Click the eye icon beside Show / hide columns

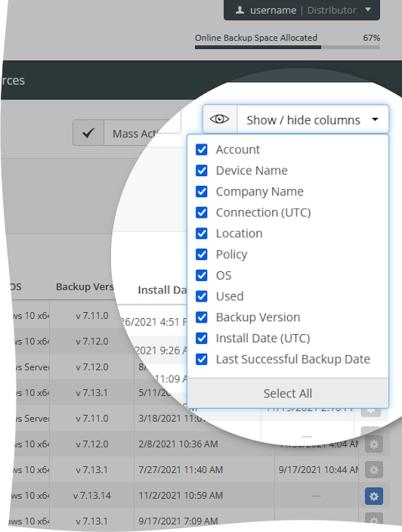219,119
